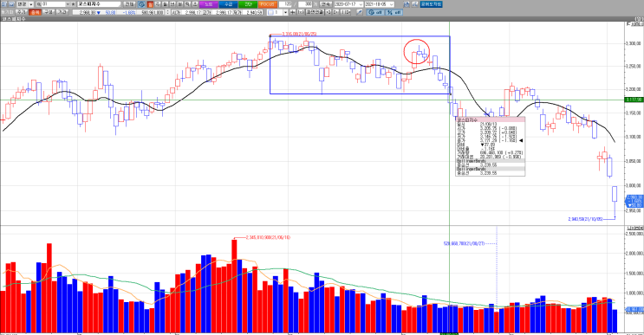644x335 pixels.
Task: Select the daily (일) chart period button
Action: (150, 4)
